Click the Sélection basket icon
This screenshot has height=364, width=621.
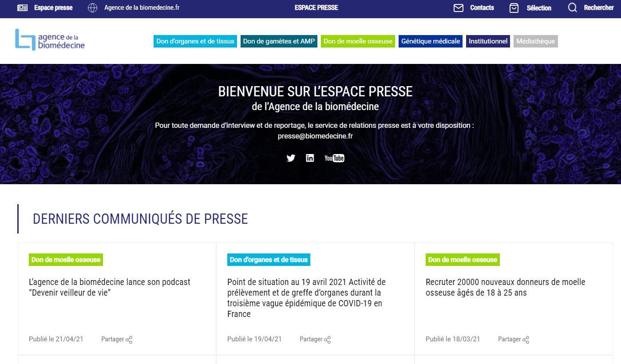514,8
